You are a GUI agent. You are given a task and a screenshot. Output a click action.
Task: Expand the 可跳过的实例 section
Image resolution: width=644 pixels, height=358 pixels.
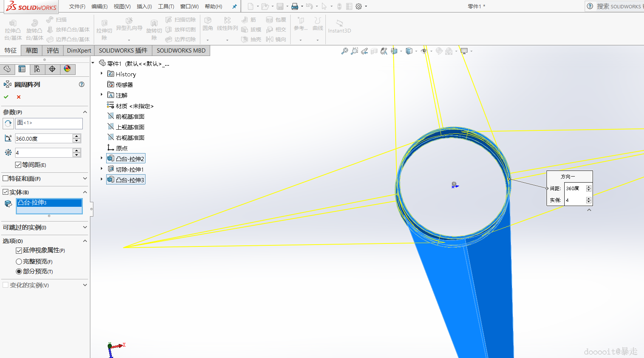85,227
